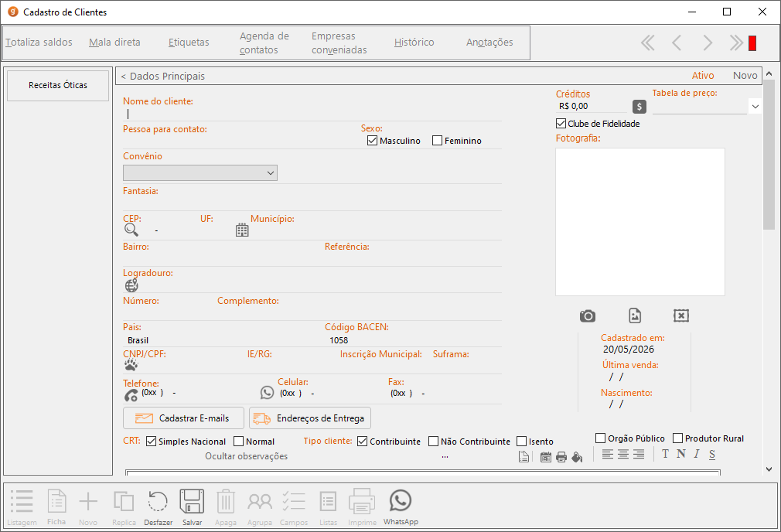Open Anotações menu
The image size is (781, 532).
[489, 43]
